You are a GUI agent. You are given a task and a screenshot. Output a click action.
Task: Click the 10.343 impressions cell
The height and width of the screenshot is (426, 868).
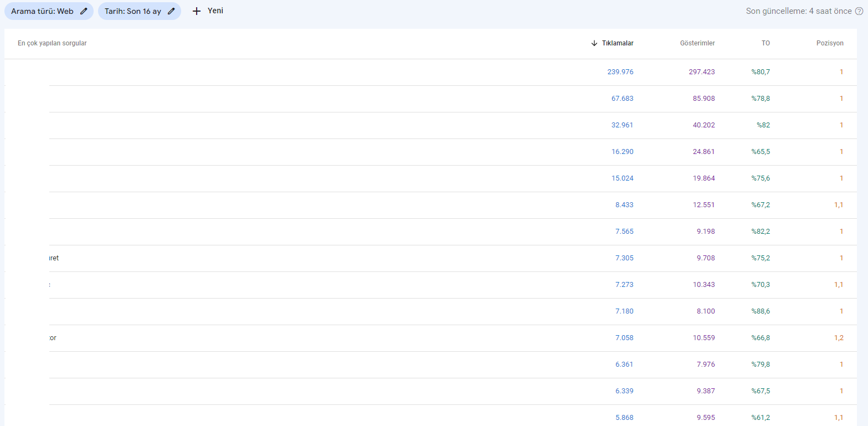(x=704, y=285)
